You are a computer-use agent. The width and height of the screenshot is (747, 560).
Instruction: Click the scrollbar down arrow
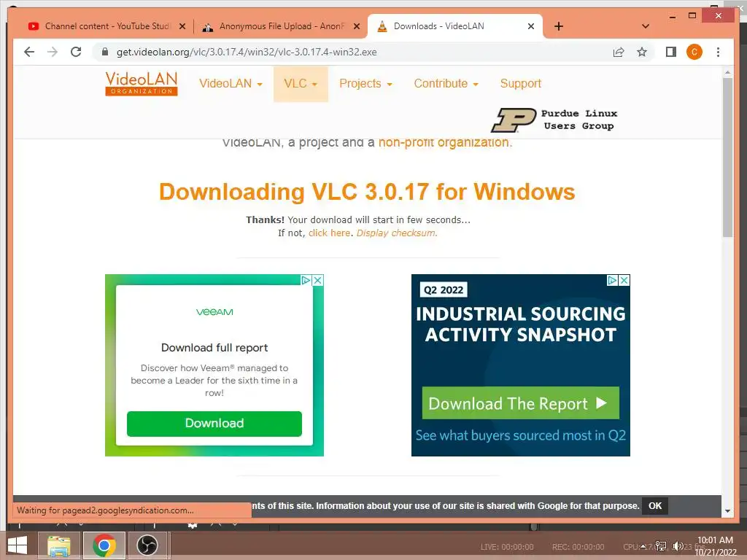[x=727, y=511]
